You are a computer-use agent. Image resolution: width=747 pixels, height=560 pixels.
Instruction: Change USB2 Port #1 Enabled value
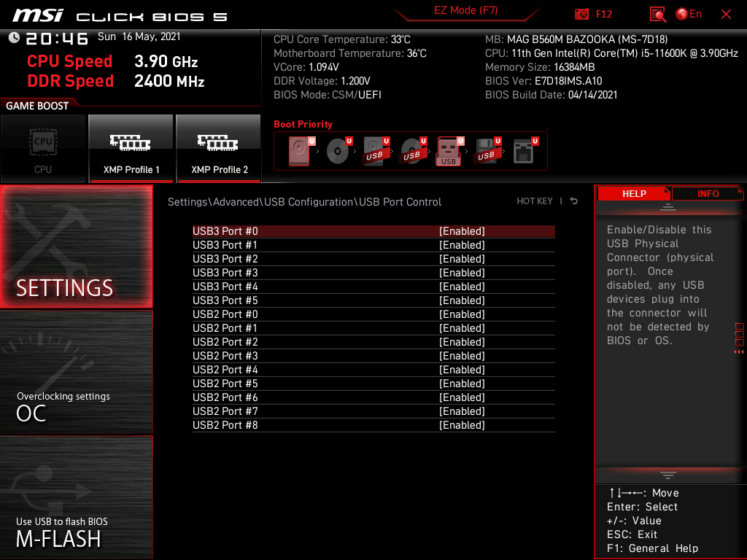pos(462,327)
